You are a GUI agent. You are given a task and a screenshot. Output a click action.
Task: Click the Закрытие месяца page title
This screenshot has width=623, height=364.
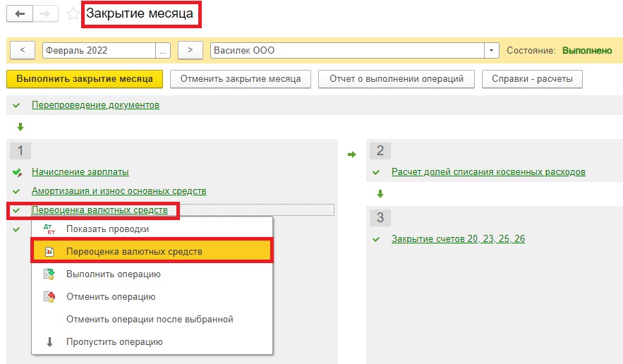pyautogui.click(x=140, y=13)
